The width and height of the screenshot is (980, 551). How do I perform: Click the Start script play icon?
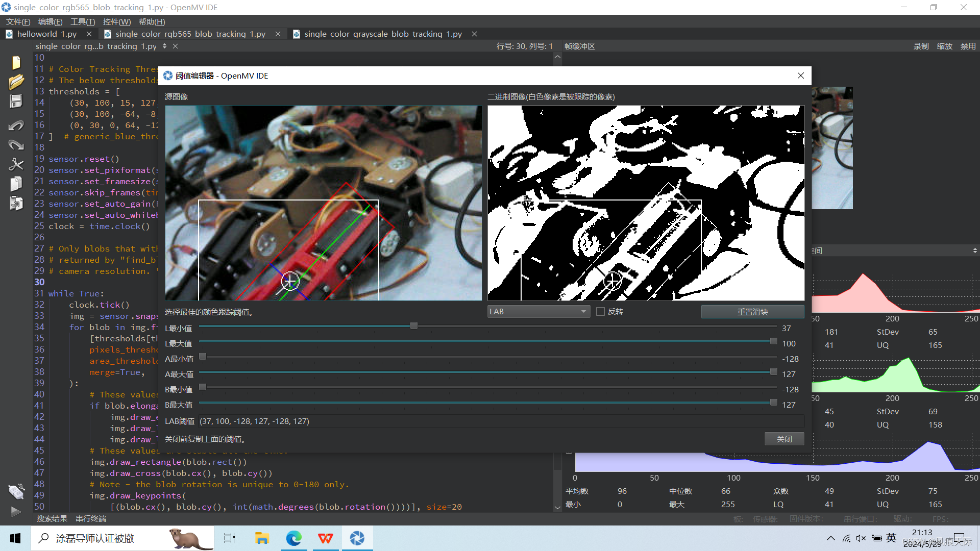16,511
